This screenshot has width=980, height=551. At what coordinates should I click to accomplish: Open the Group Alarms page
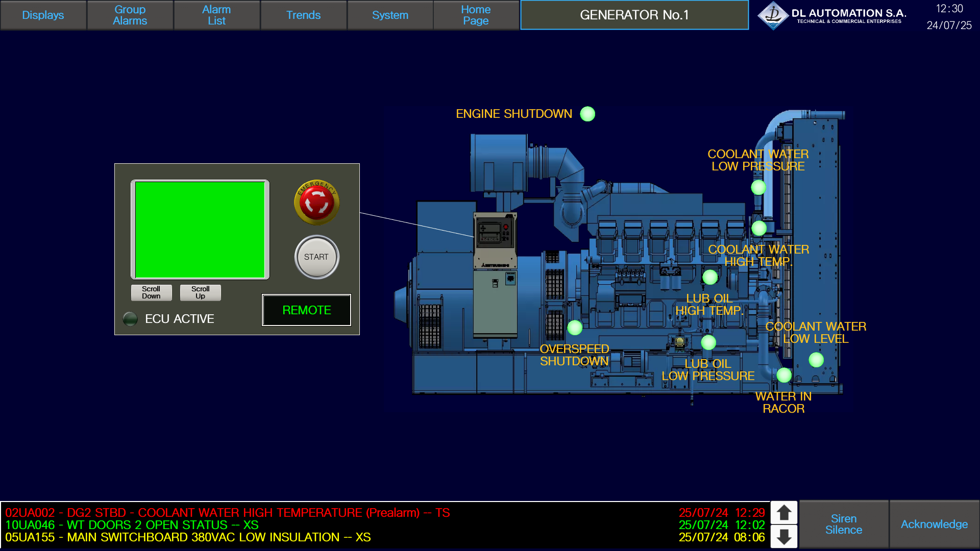pyautogui.click(x=130, y=15)
